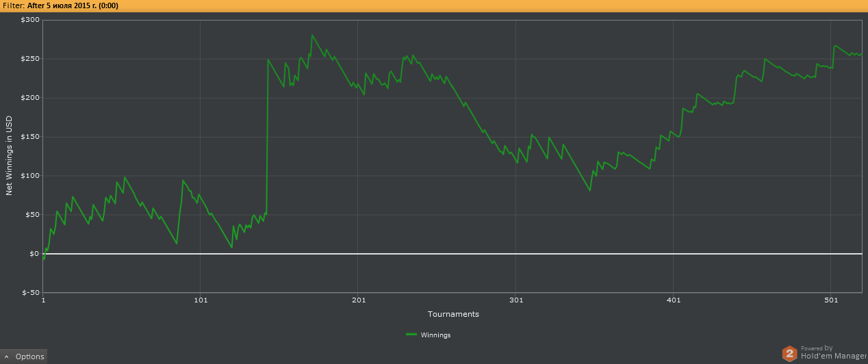This screenshot has width=868, height=364.
Task: Click the x-axis label 401
Action: coord(674,300)
